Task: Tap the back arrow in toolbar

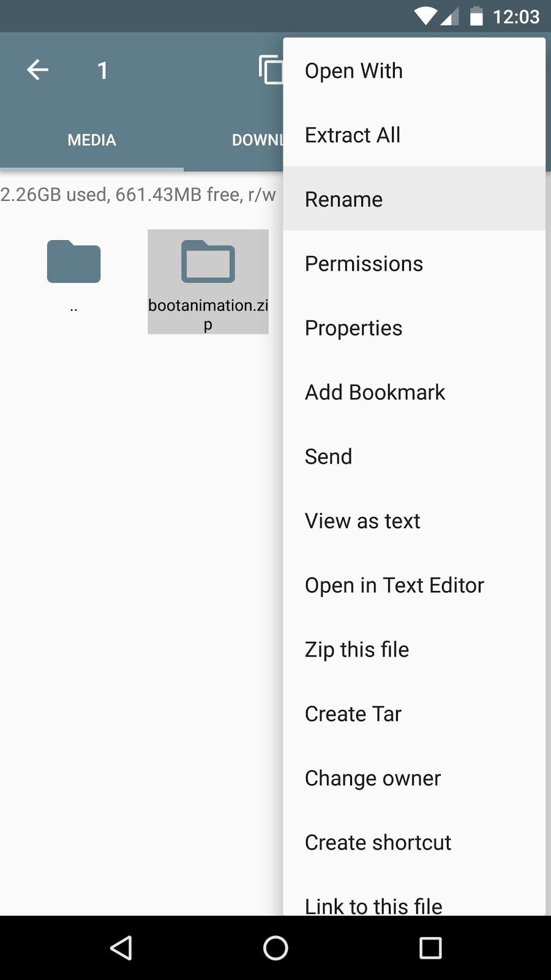Action: pyautogui.click(x=37, y=70)
